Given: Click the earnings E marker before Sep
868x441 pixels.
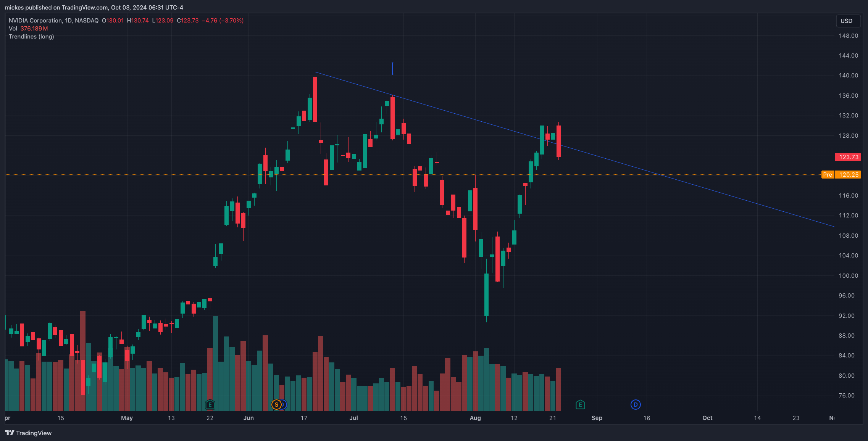Looking at the screenshot, I should click(x=580, y=404).
